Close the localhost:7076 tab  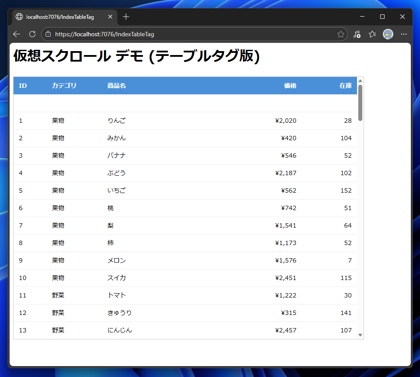[x=110, y=17]
